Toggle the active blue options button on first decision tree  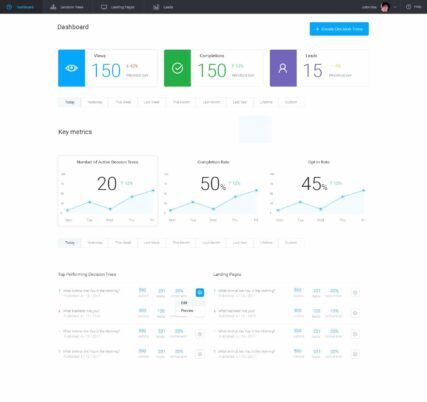pos(200,293)
